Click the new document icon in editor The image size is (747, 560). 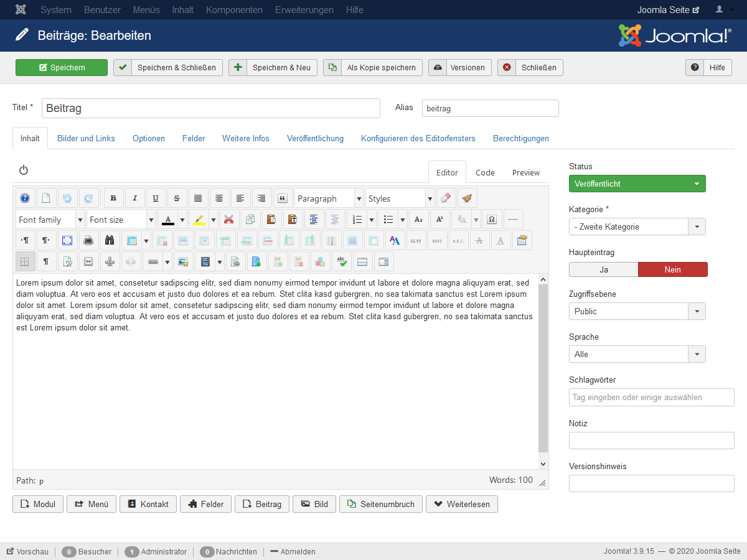click(46, 198)
